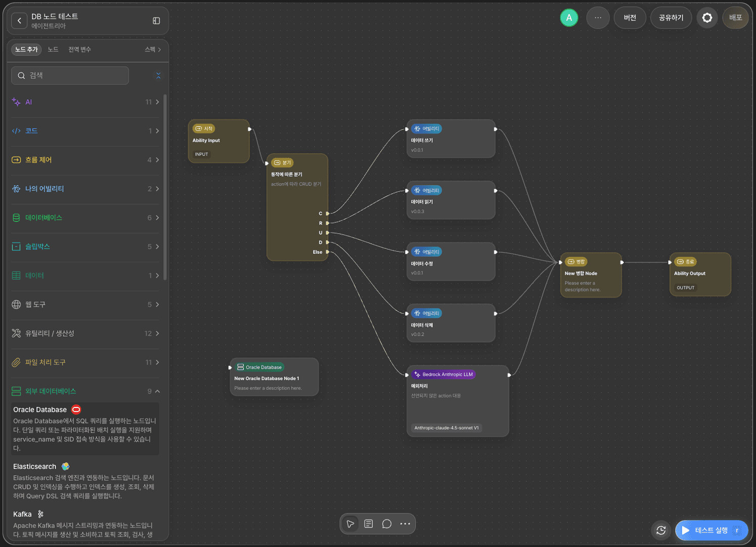Screen dimensions: 756x547
Task: Click the 검색 search field
Action: point(70,76)
